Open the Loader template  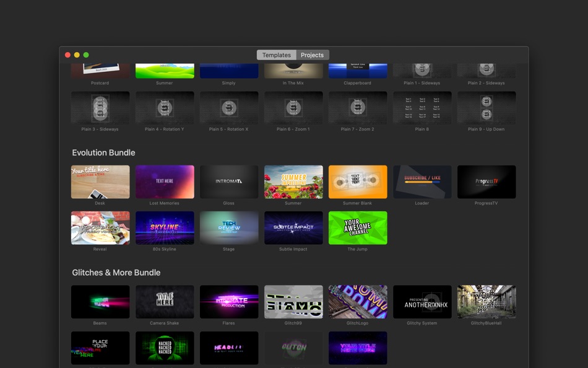point(422,181)
